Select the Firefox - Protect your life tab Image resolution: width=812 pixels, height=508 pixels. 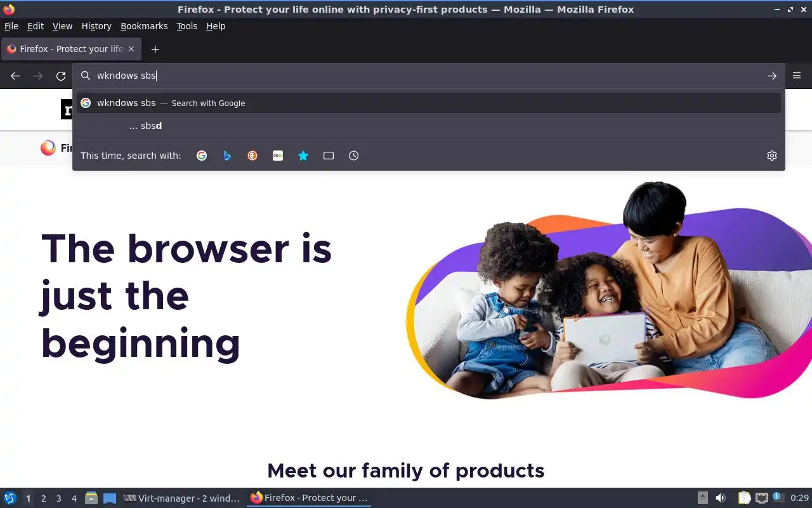[x=71, y=49]
